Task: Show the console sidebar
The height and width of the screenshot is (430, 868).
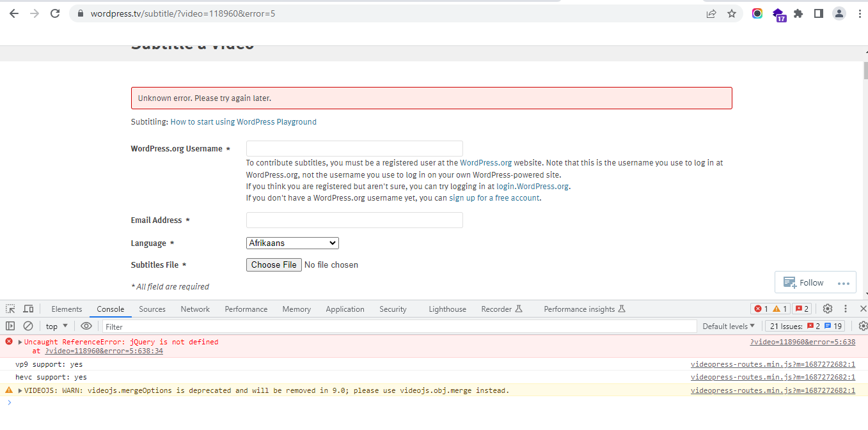Action: coord(10,326)
